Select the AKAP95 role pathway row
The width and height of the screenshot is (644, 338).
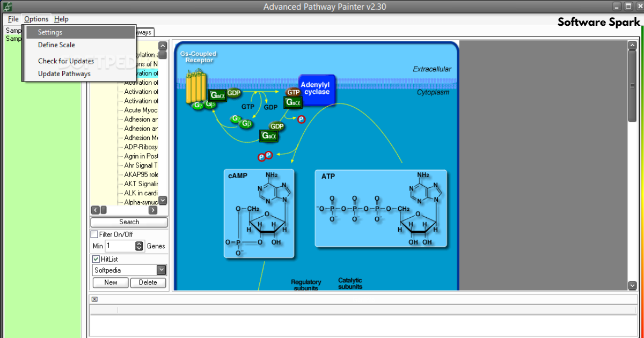tap(141, 174)
